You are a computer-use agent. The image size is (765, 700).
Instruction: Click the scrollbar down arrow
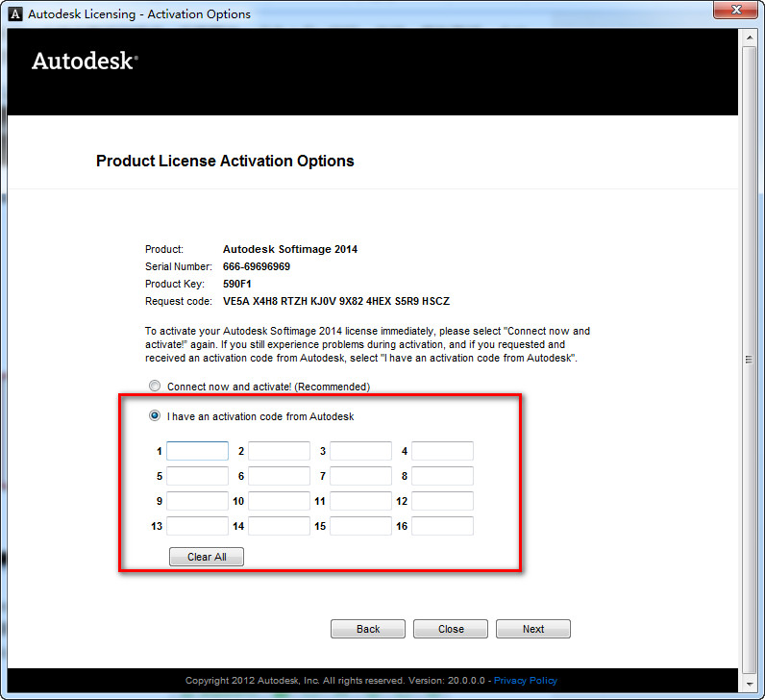[x=750, y=684]
